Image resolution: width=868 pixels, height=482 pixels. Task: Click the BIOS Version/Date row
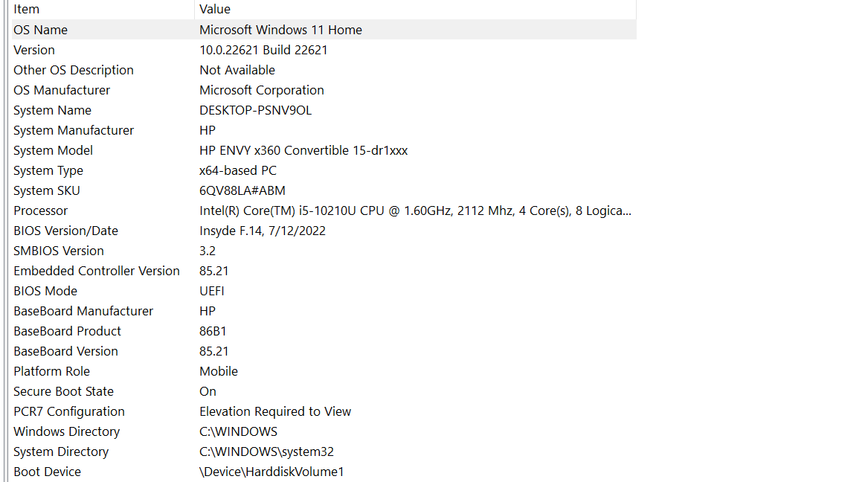point(324,231)
